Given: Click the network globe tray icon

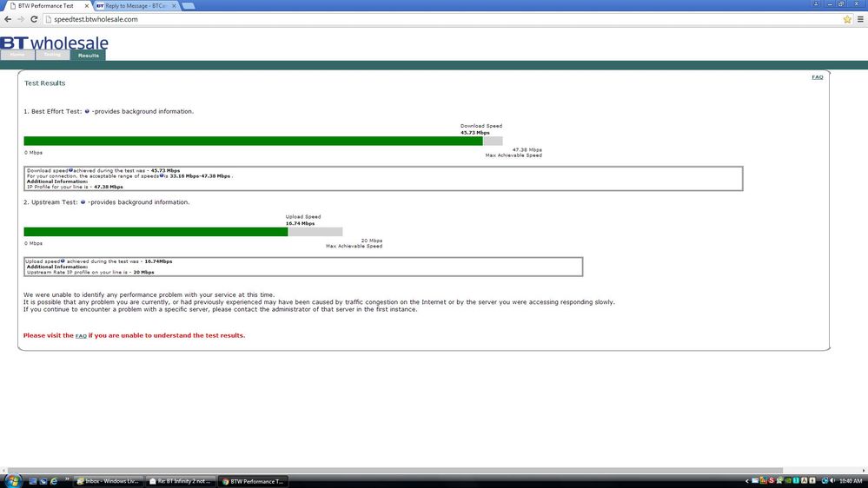Looking at the screenshot, I should point(825,481).
